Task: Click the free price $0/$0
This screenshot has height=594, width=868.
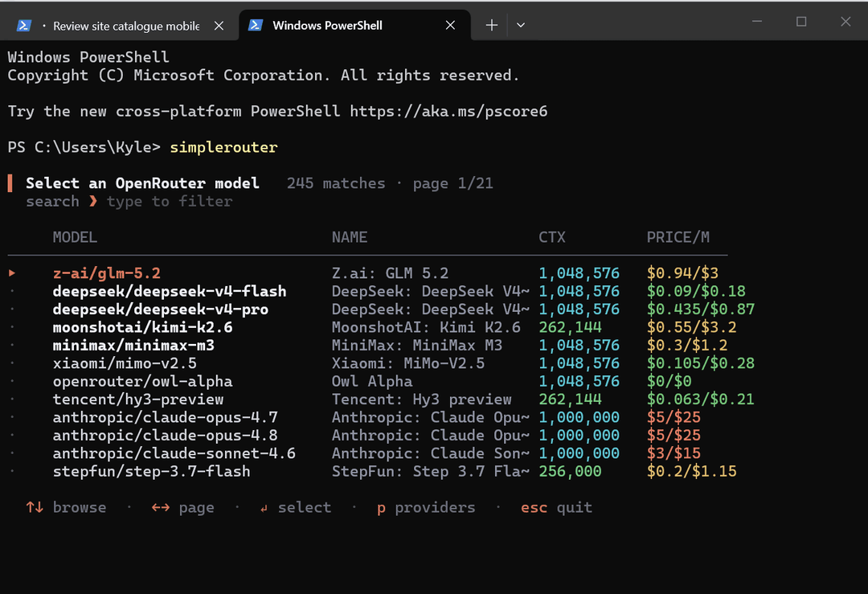Action: click(x=669, y=382)
